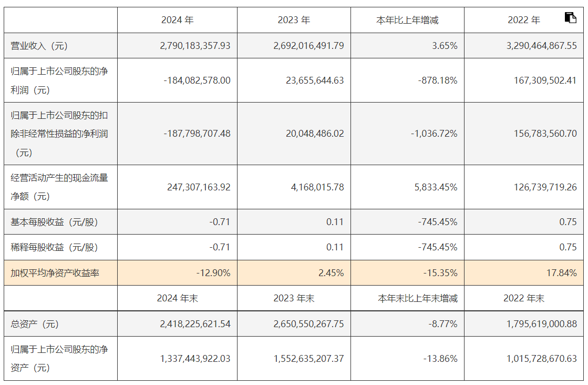The image size is (588, 385).
Task: Click the copy table icon
Action: pos(570,17)
